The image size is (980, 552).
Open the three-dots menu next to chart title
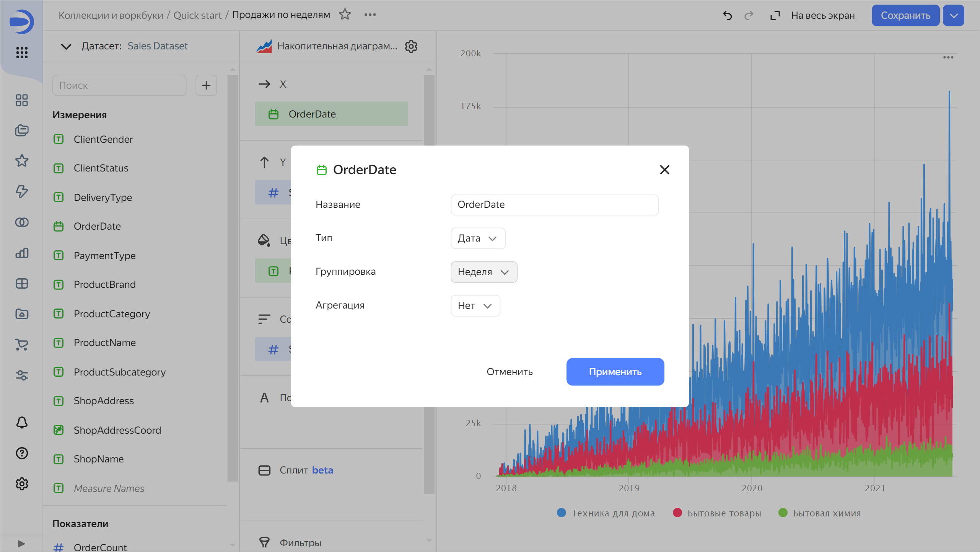click(370, 15)
